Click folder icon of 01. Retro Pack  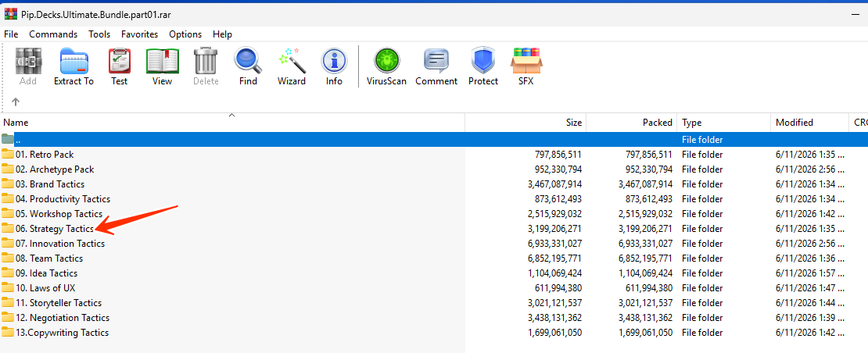tap(7, 154)
